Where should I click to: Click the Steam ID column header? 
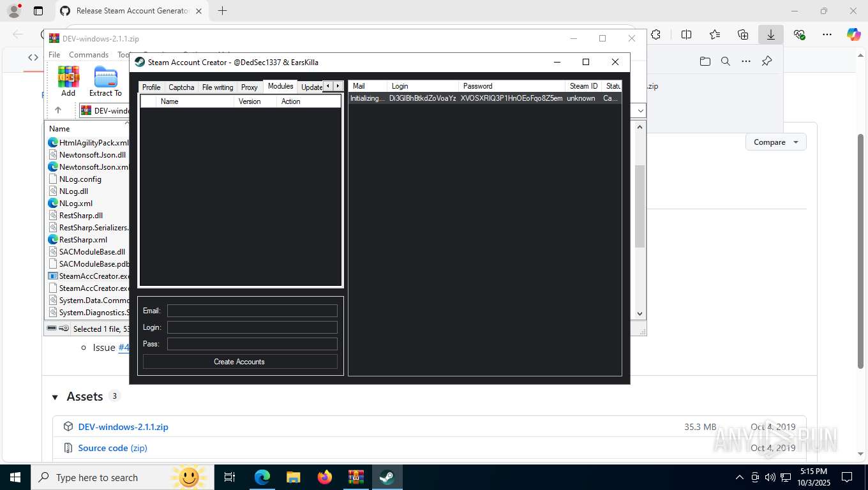583,86
